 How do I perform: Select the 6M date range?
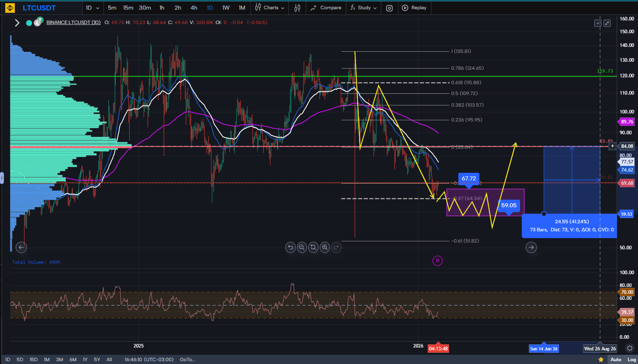73,360
